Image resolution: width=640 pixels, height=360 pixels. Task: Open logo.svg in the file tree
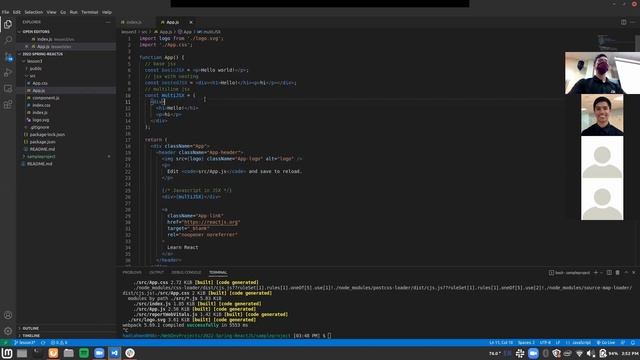click(41, 120)
